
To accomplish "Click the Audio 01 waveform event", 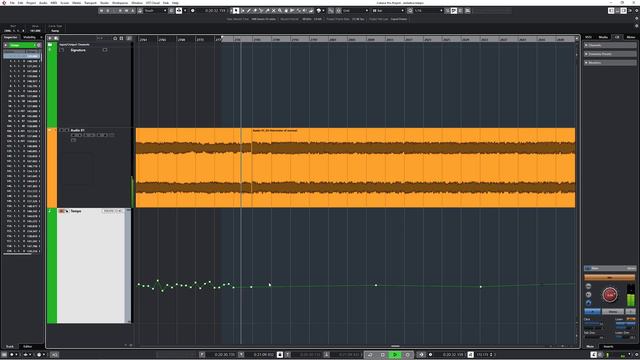I will tap(355, 167).
